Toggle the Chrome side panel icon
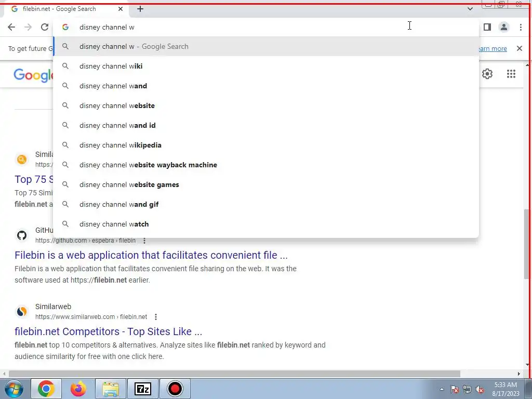 tap(487, 27)
